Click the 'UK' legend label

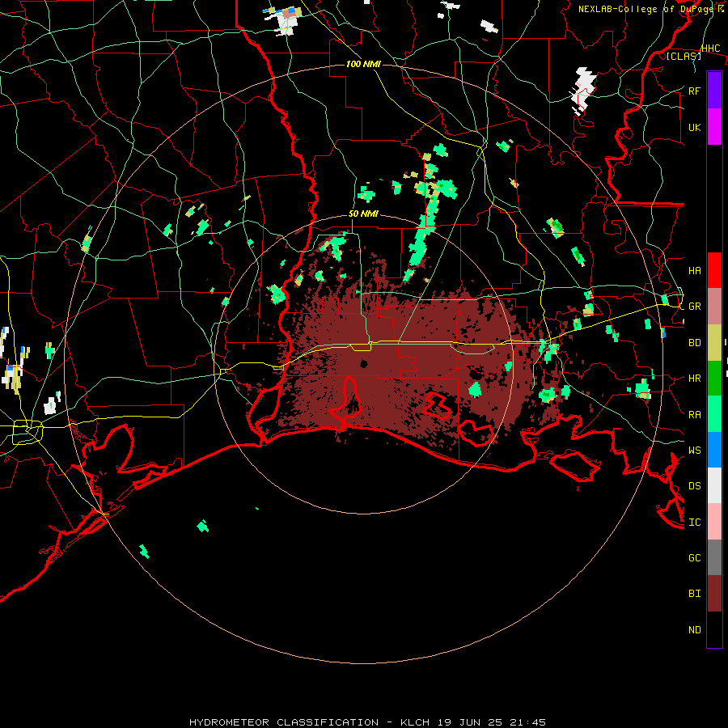pyautogui.click(x=695, y=127)
